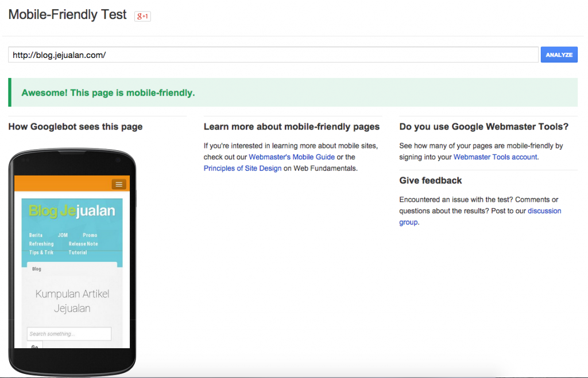Click the Google +1 button
The width and height of the screenshot is (588, 378).
pos(142,16)
